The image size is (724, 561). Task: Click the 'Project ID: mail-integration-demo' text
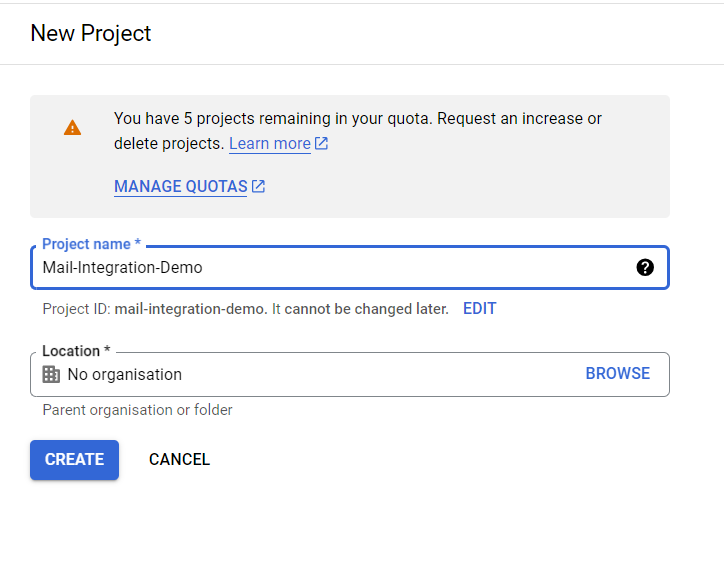[155, 309]
